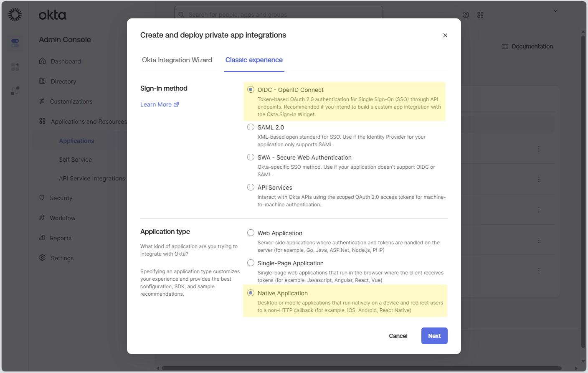Click the Directory icon in sidebar

pyautogui.click(x=42, y=81)
